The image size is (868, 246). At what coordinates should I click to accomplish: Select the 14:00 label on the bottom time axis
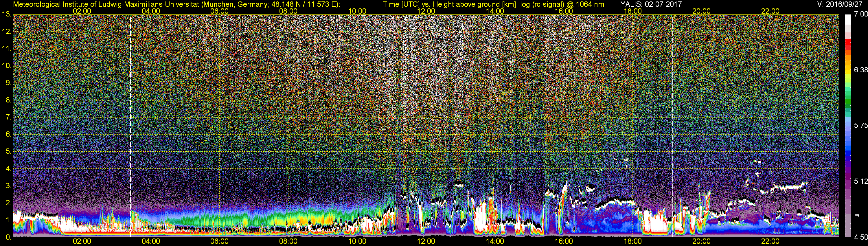pyautogui.click(x=495, y=242)
